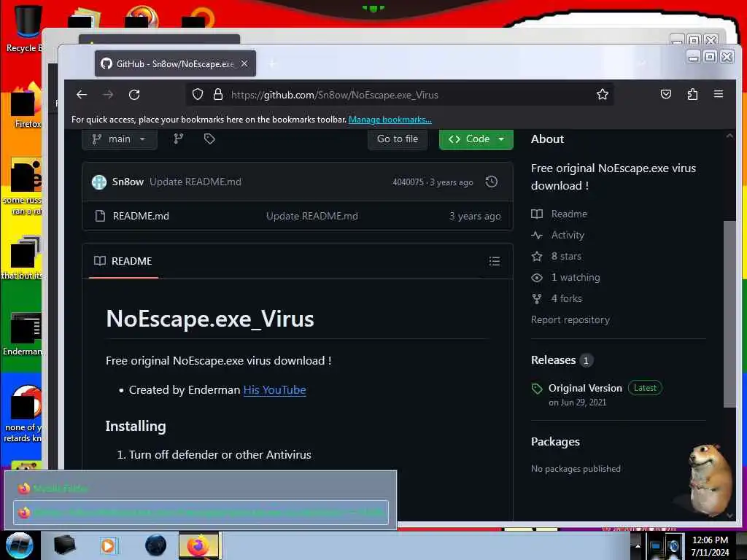Click Report repository
The image size is (747, 560).
pyautogui.click(x=570, y=319)
